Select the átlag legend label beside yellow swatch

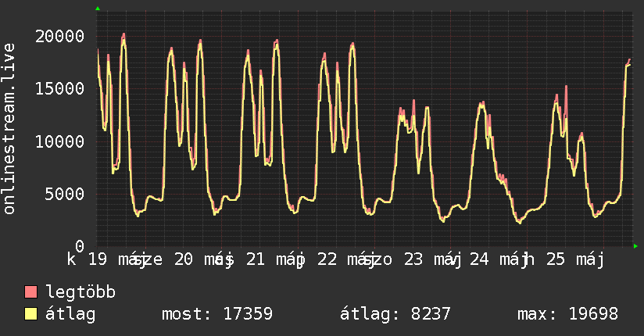pyautogui.click(x=70, y=315)
